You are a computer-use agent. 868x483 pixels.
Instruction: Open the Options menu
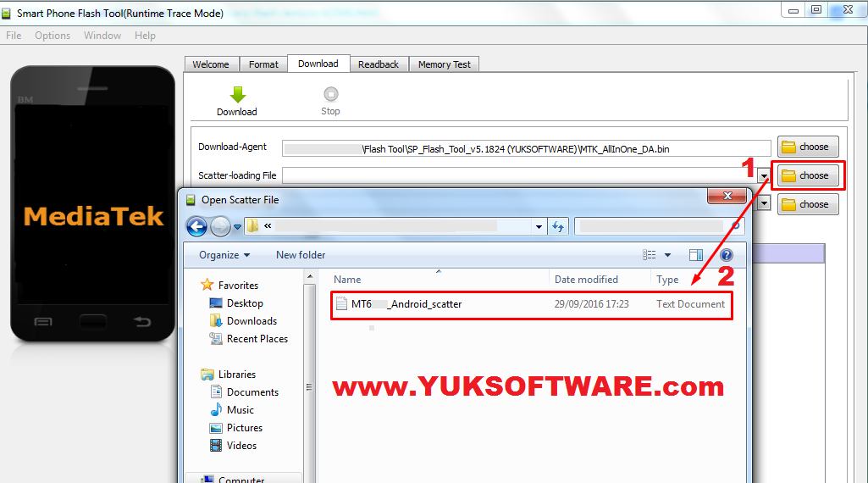53,36
